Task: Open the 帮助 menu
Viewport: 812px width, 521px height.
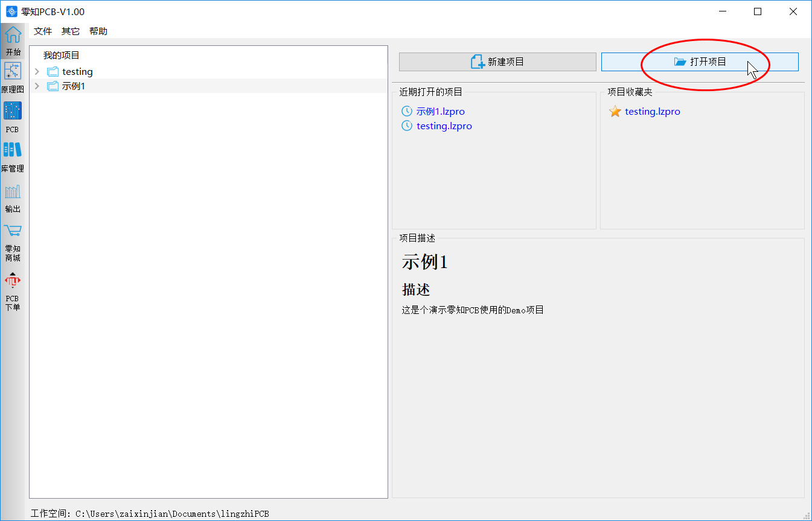Action: 98,31
